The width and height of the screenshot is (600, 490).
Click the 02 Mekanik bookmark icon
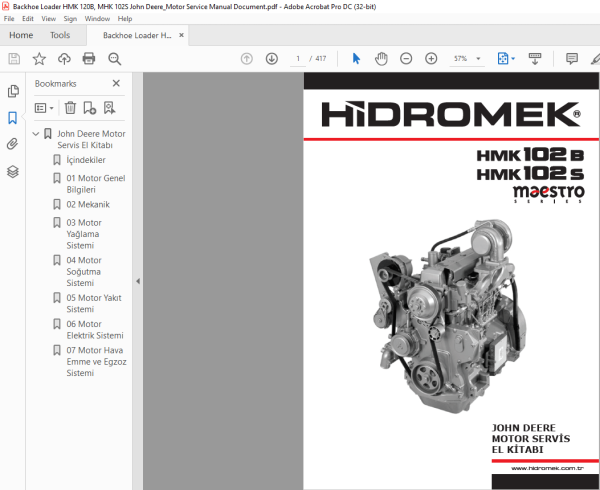click(x=57, y=204)
